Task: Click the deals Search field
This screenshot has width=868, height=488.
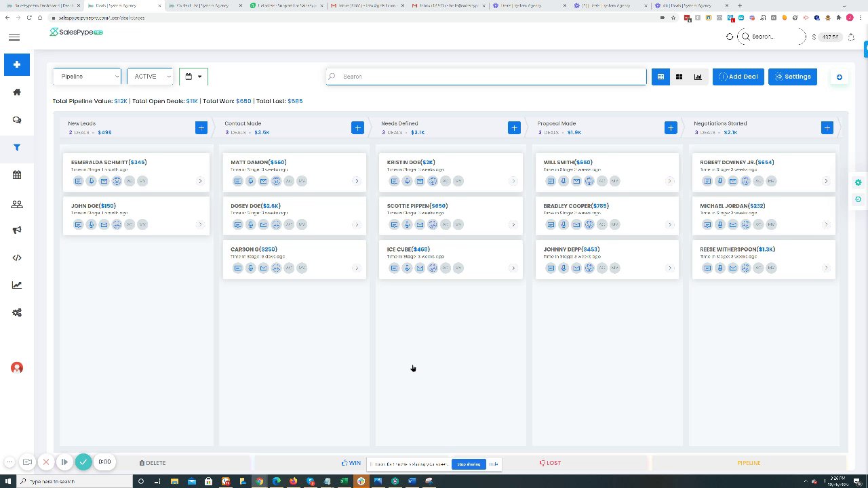Action: [x=486, y=77]
